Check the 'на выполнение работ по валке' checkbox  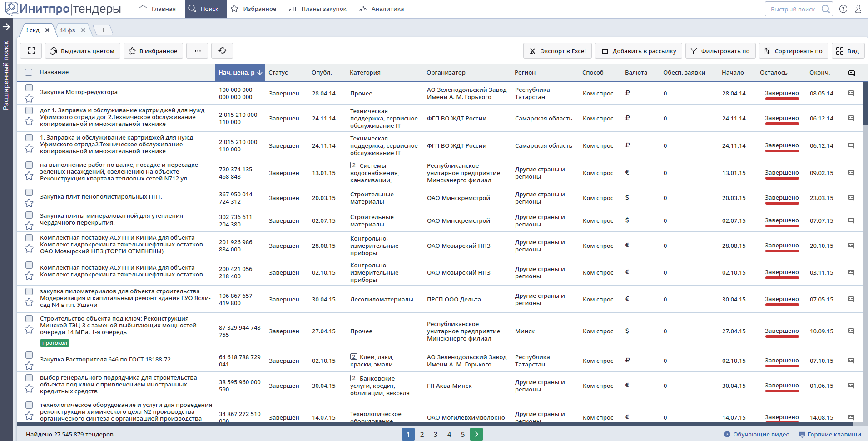coord(29,165)
